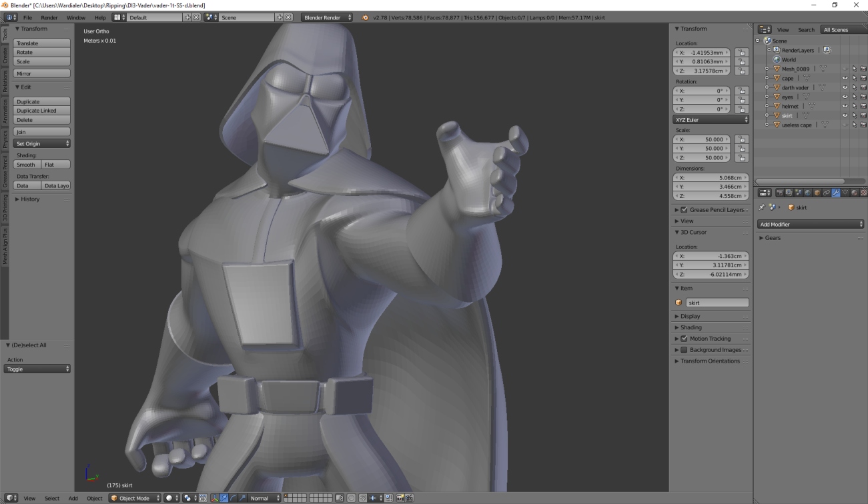The width and height of the screenshot is (868, 504).
Task: Open the Modifiers wrench properties tab
Action: point(836,193)
